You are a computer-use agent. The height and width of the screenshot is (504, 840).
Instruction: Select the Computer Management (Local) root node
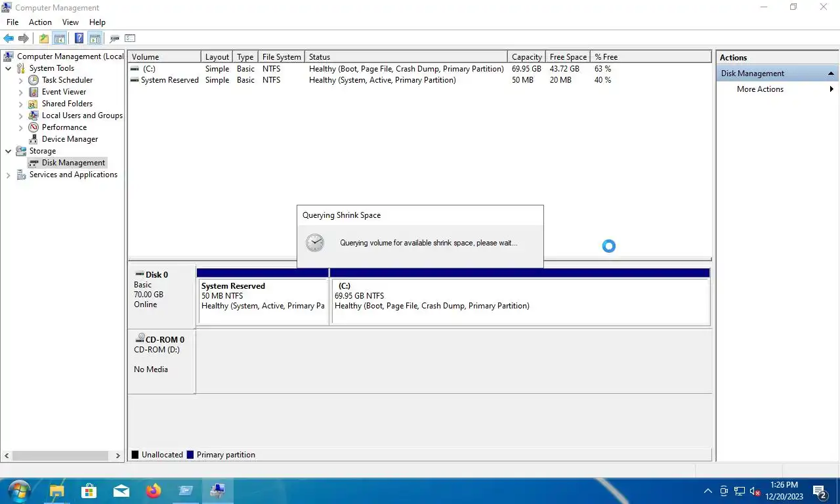(x=64, y=56)
